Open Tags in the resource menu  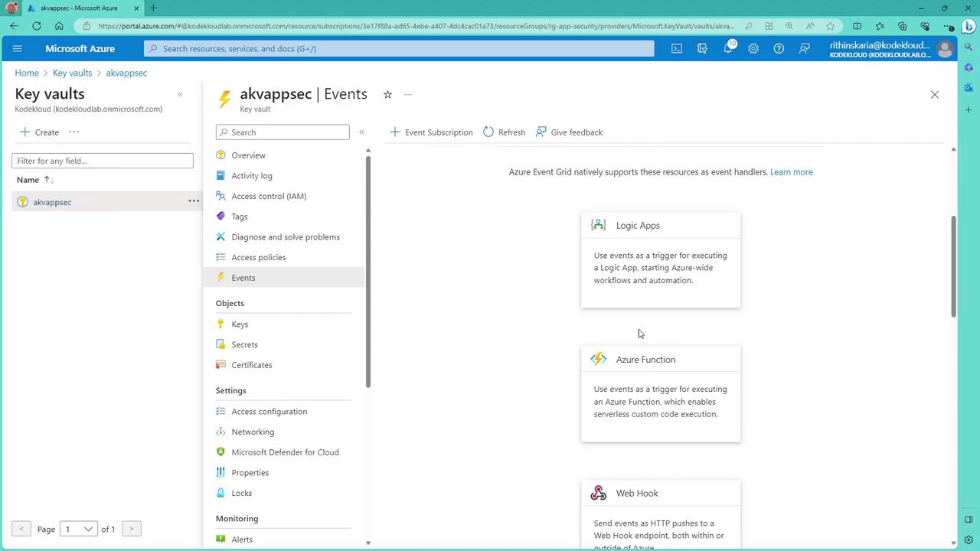click(240, 217)
